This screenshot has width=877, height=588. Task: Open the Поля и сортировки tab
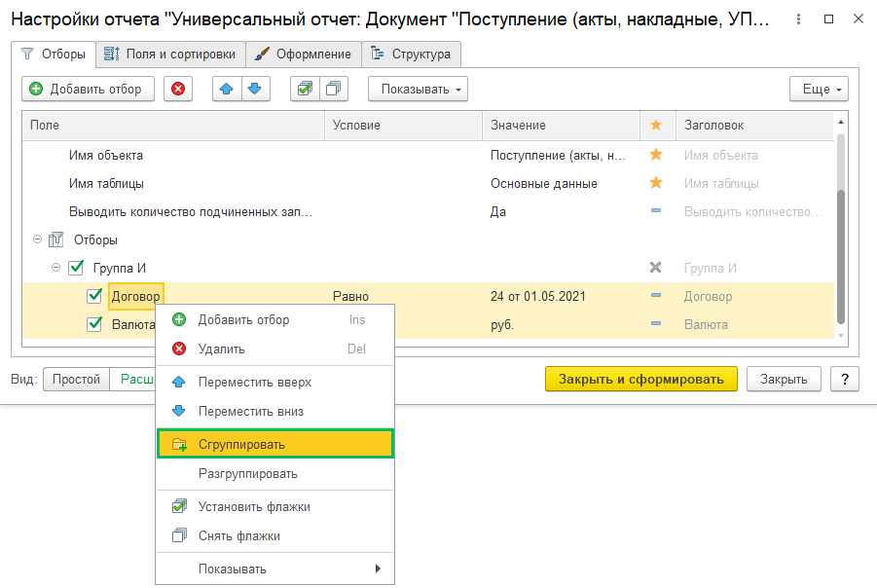coord(170,55)
